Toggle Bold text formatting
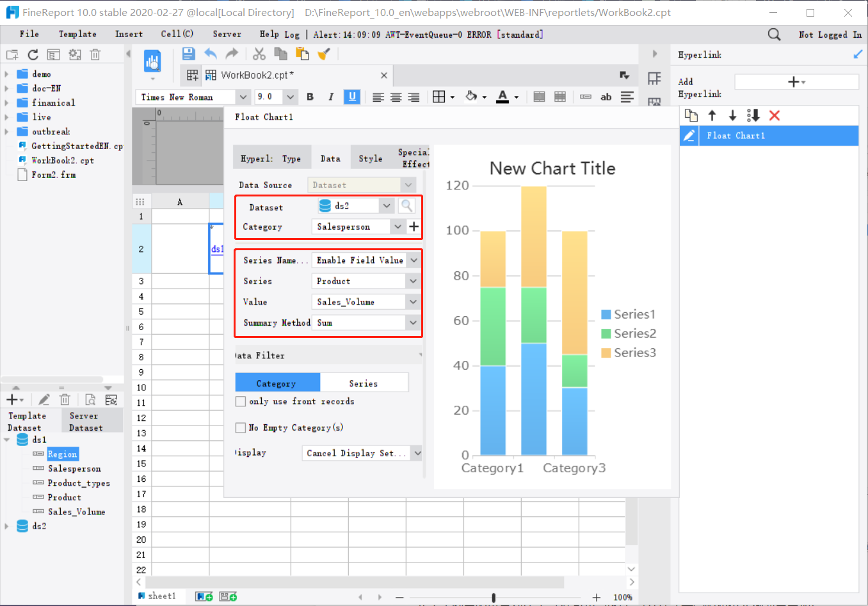The image size is (868, 606). pyautogui.click(x=310, y=97)
